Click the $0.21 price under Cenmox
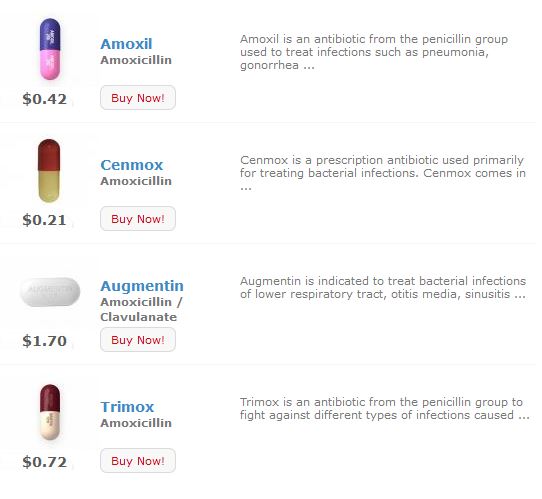This screenshot has height=499, width=542. [44, 220]
